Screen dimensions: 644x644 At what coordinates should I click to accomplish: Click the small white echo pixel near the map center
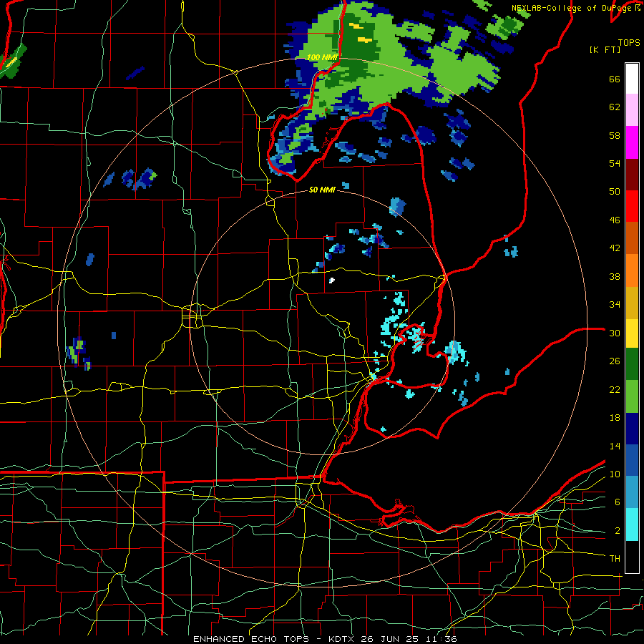click(332, 280)
